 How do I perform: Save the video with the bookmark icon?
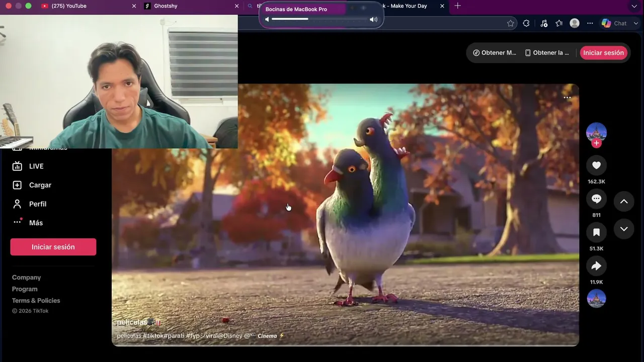click(x=596, y=232)
